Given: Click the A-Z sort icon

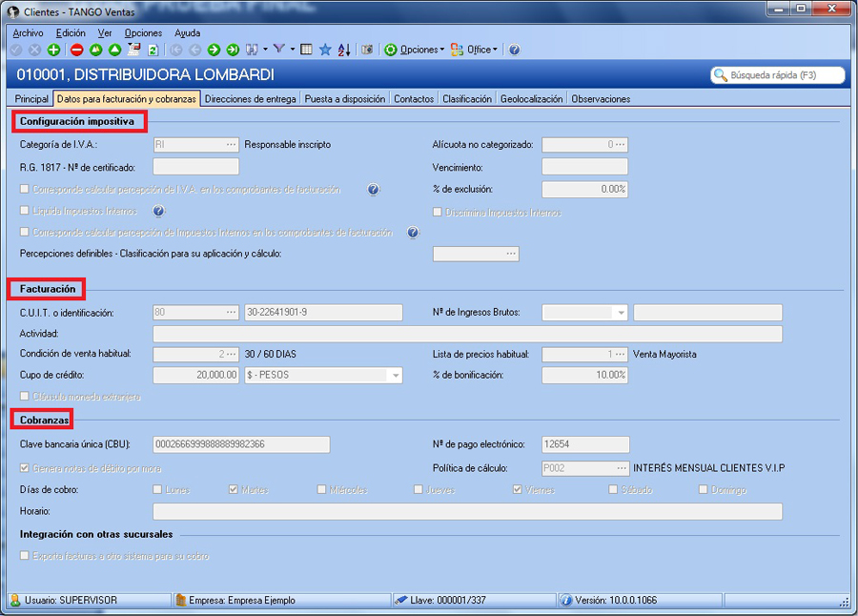Looking at the screenshot, I should [x=344, y=50].
